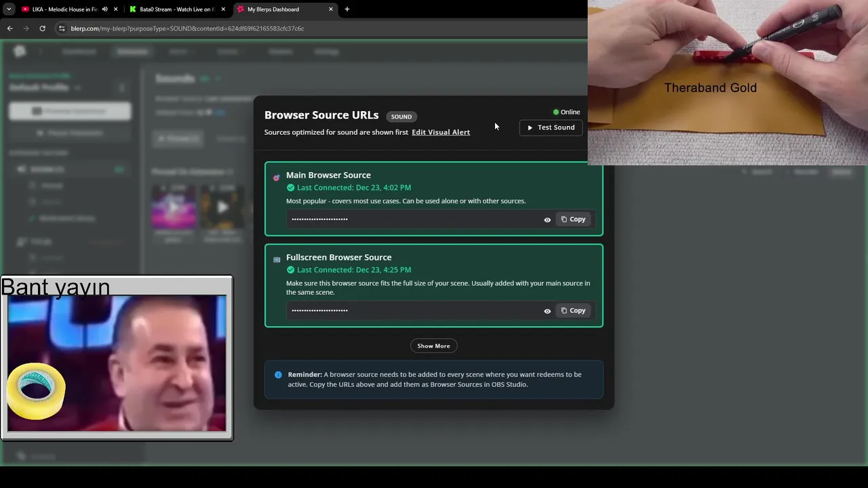The image size is (868, 488).
Task: Click the Online status indicator
Action: (566, 112)
